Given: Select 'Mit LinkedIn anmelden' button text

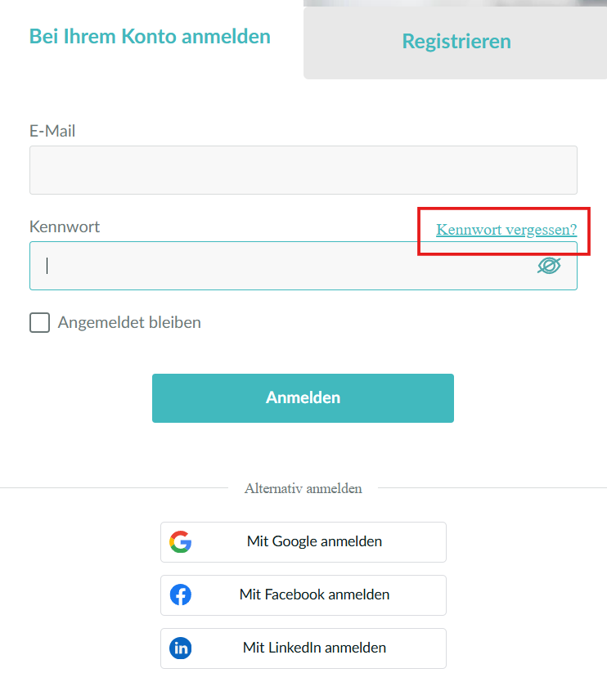Looking at the screenshot, I should click(314, 648).
